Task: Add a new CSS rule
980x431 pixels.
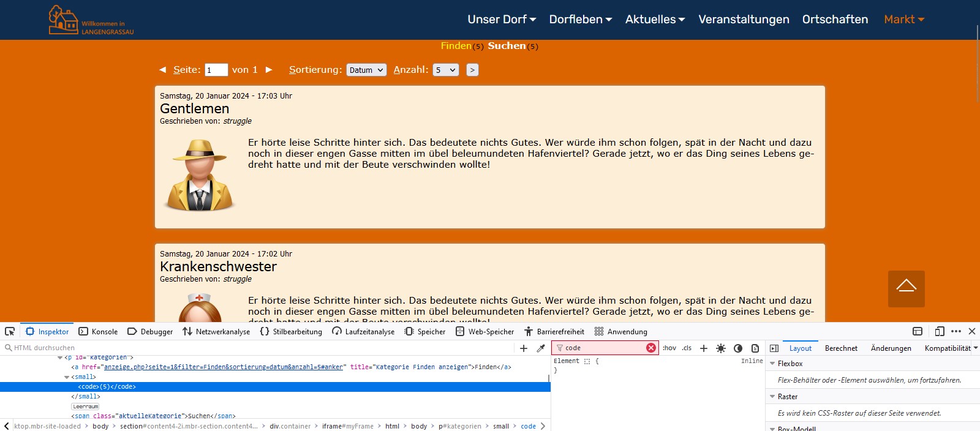Action: (x=704, y=348)
